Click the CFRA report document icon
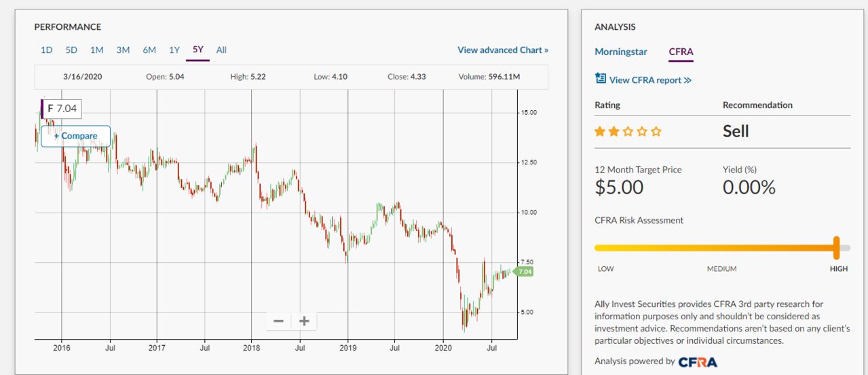 click(x=600, y=79)
